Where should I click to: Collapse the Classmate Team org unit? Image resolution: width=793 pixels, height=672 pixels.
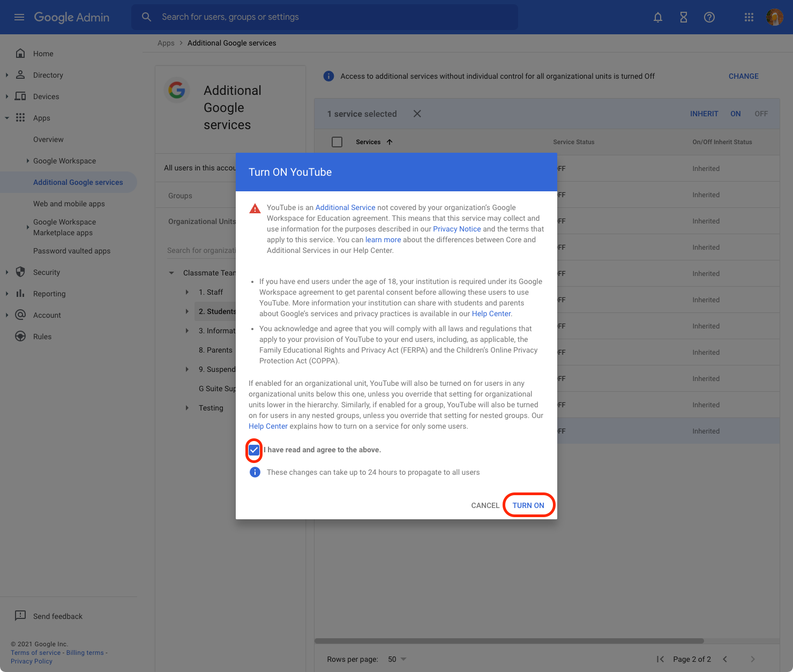point(171,273)
